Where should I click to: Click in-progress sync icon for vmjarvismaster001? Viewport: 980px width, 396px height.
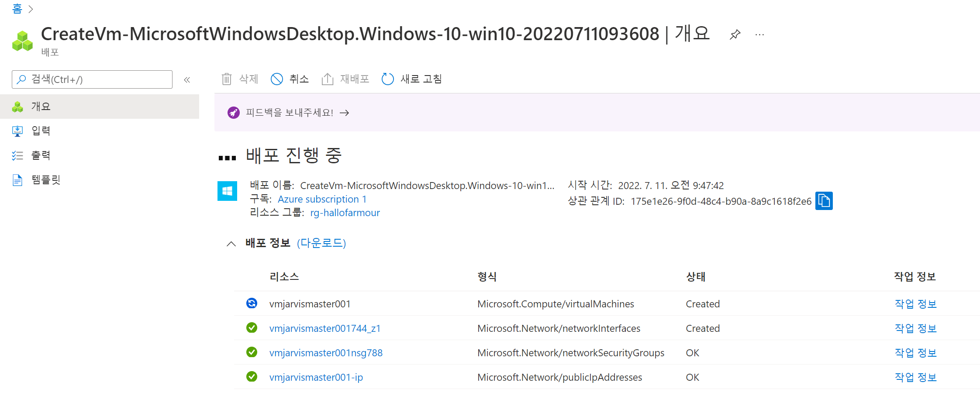pos(252,303)
